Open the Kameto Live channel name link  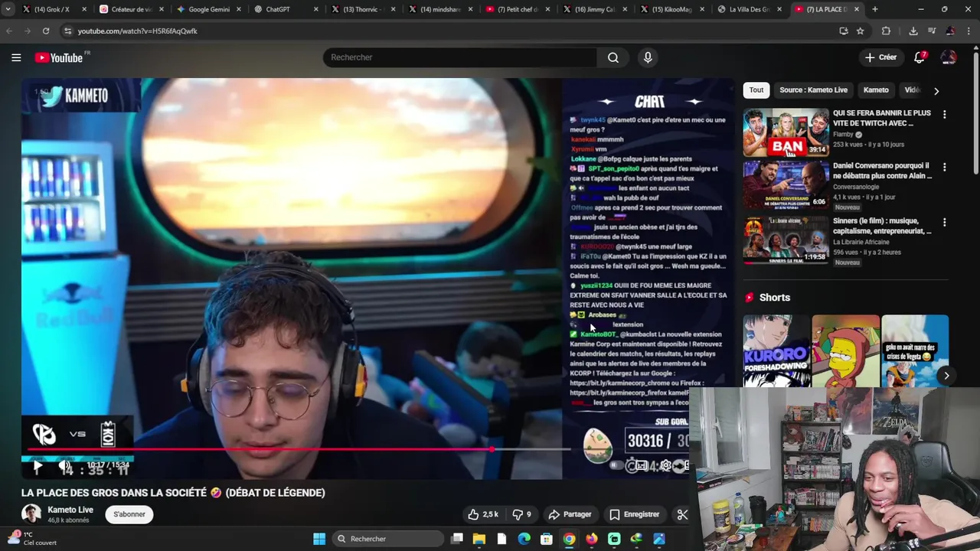(70, 510)
